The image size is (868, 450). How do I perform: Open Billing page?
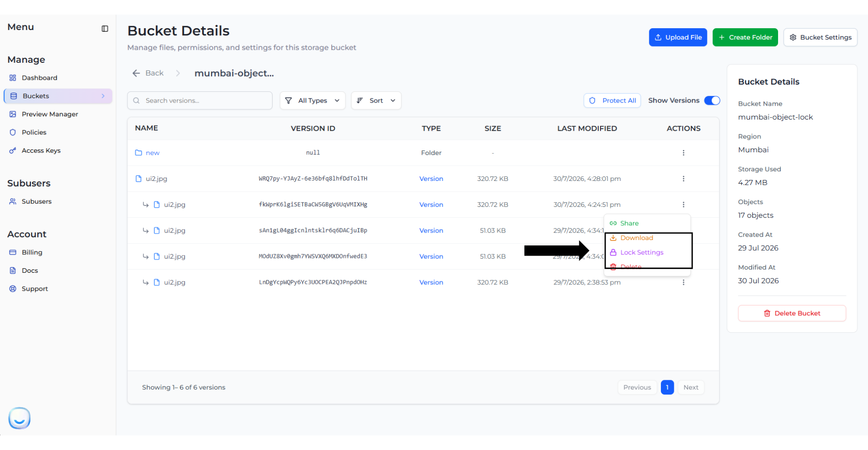click(x=32, y=252)
